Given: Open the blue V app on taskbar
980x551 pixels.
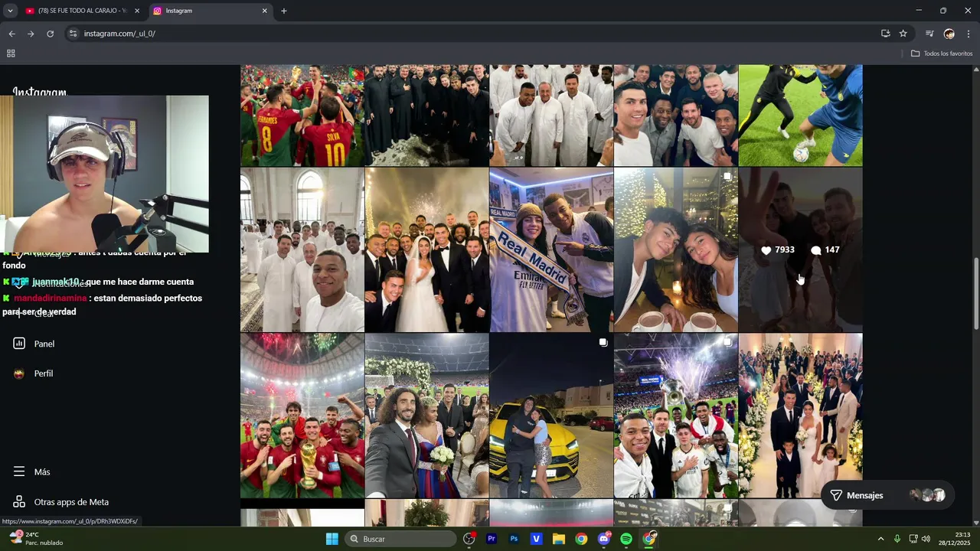Looking at the screenshot, I should (x=537, y=539).
